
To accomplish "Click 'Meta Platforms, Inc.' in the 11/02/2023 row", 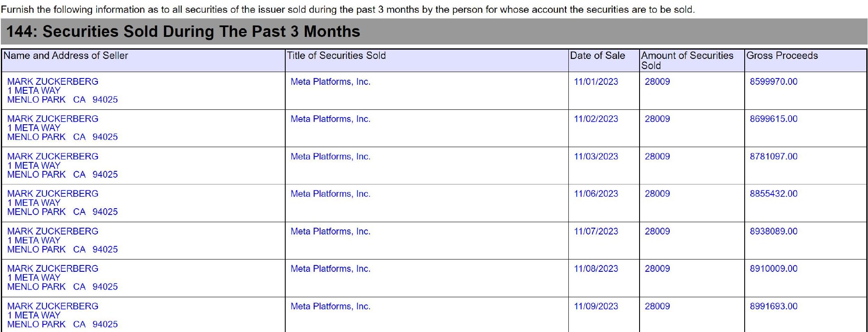I will pos(331,119).
